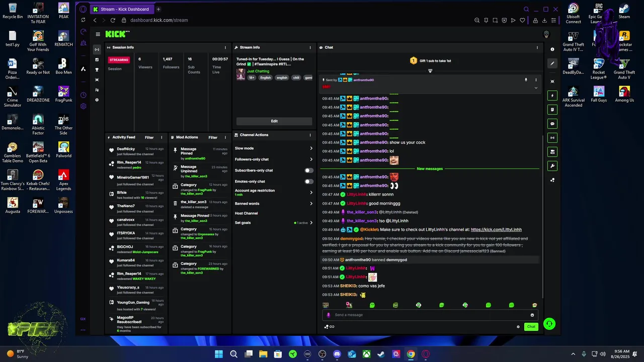Viewport: 644px width, 362px height.
Task: Open Opera GX sidebar settings gear
Action: coord(83,106)
